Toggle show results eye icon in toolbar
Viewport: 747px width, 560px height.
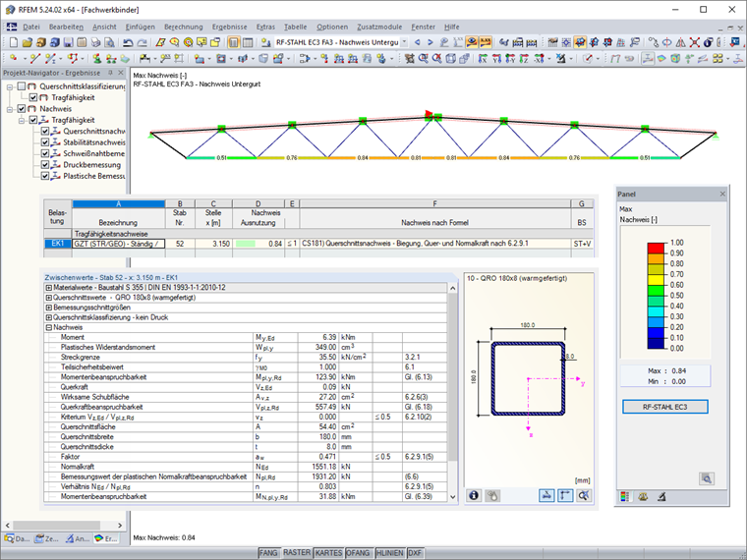click(x=472, y=42)
